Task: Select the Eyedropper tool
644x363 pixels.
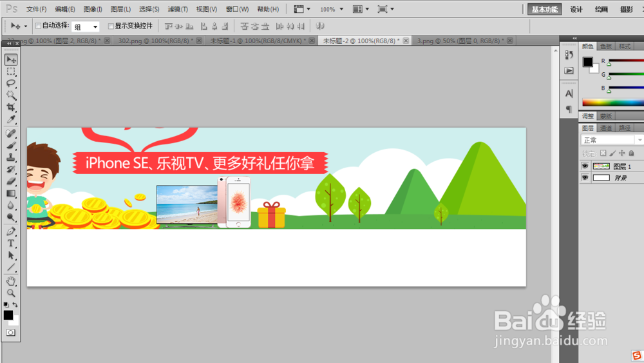Action: tap(11, 119)
